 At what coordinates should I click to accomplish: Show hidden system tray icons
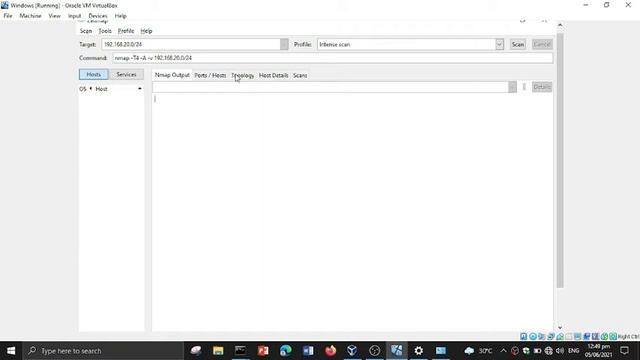coord(503,351)
